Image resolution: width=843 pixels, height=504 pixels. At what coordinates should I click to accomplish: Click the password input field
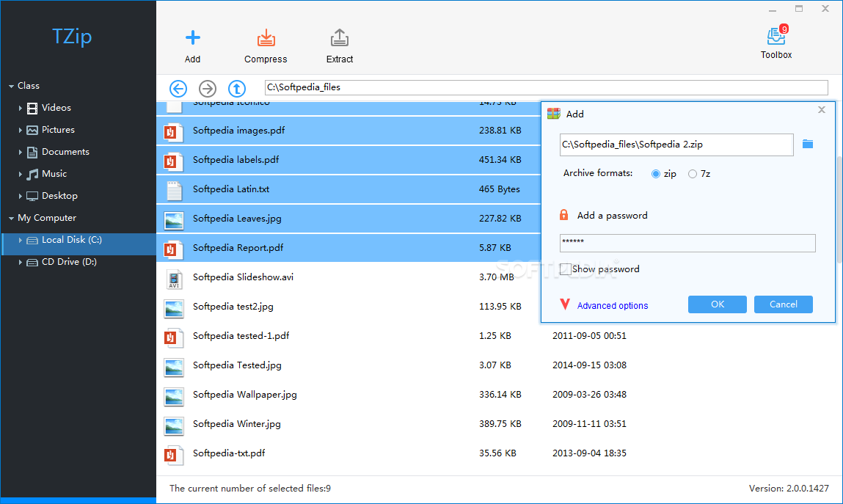(687, 243)
